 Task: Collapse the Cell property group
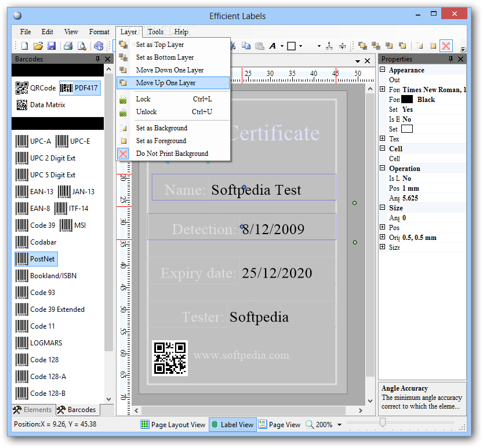coord(383,148)
